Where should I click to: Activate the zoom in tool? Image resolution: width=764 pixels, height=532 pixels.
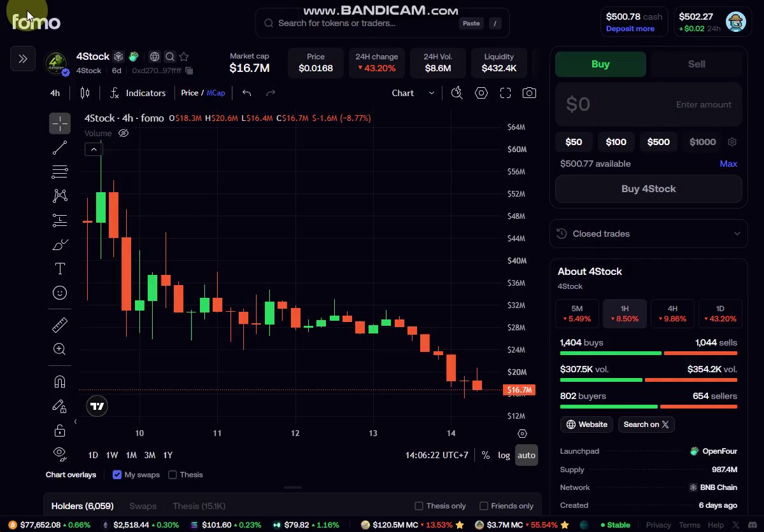pyautogui.click(x=60, y=349)
